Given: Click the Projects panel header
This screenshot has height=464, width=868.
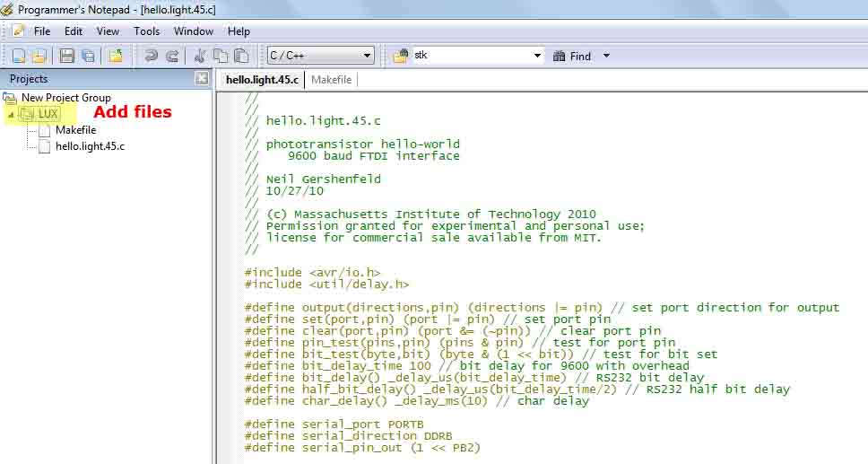Looking at the screenshot, I should 105,79.
